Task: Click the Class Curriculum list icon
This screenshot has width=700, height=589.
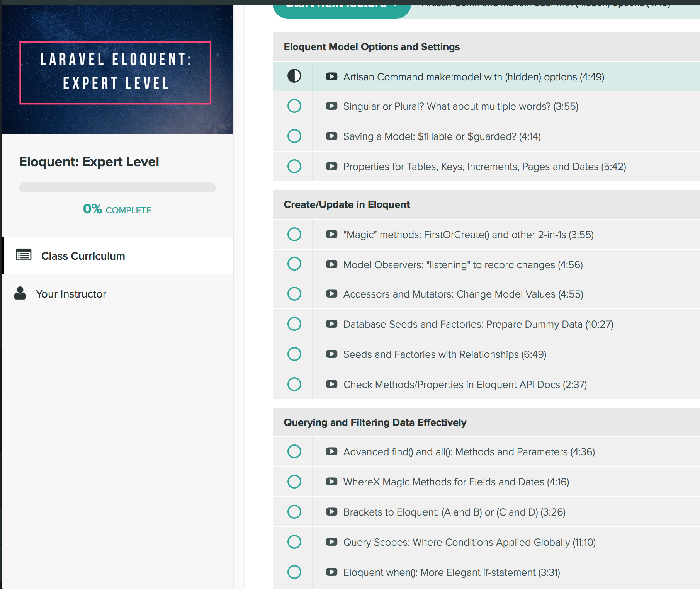Action: tap(24, 255)
